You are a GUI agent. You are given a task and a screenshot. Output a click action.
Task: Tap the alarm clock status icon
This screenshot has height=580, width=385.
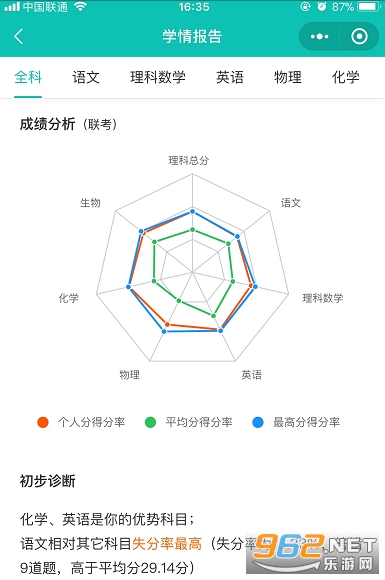pos(321,6)
